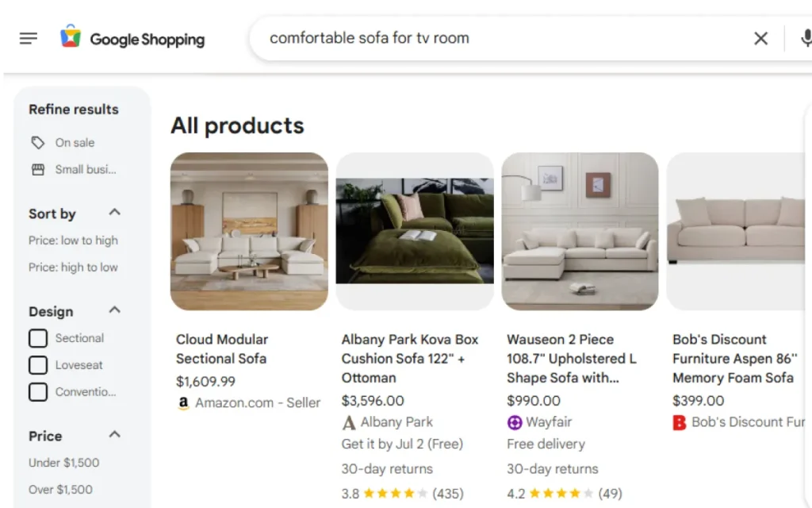Screen dimensions: 812x508
Task: Clear the search query with the X icon
Action: (x=760, y=37)
